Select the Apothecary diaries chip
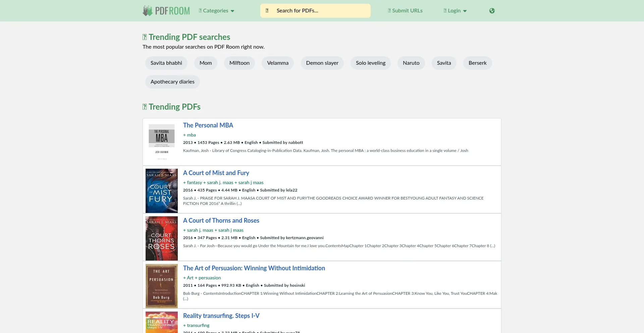Viewport: 644px width, 333px height. point(172,82)
